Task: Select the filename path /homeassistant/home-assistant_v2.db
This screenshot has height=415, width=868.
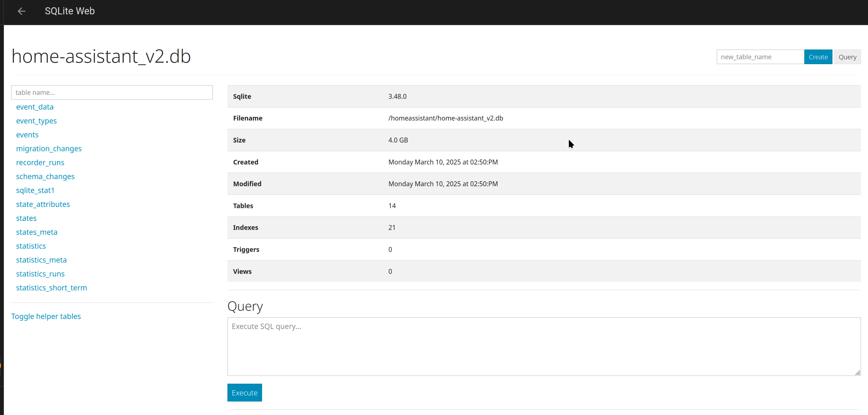Action: pos(445,118)
